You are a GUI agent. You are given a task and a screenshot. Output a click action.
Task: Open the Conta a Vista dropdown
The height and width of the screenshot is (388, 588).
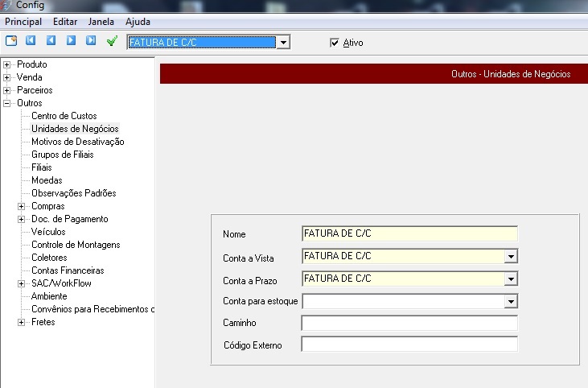pos(510,257)
